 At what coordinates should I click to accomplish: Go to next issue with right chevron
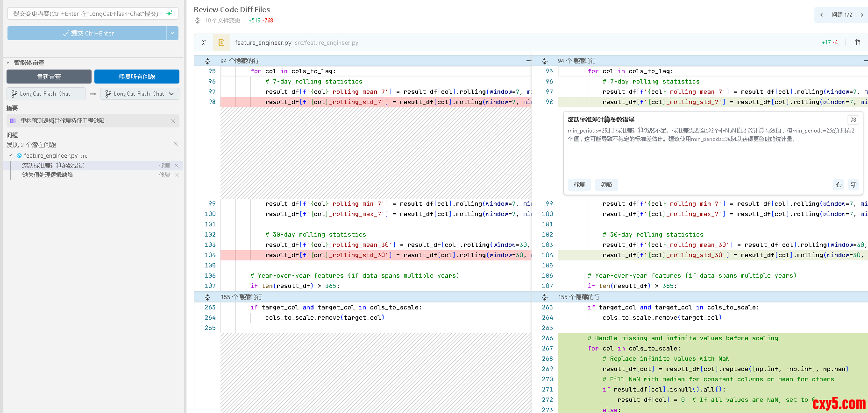862,15
